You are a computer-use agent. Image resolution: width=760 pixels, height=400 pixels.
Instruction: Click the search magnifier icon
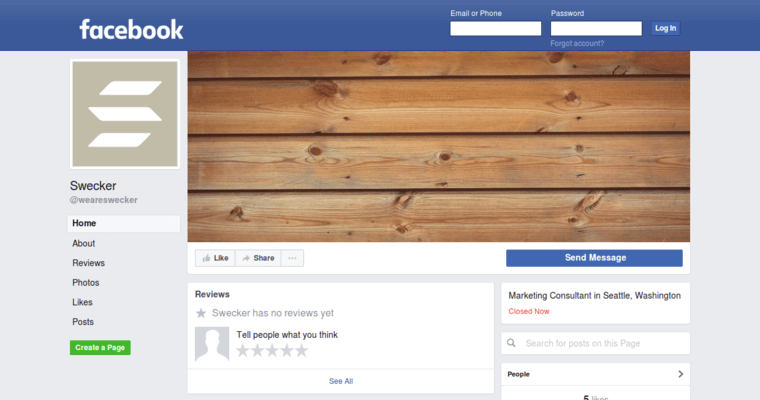(512, 343)
